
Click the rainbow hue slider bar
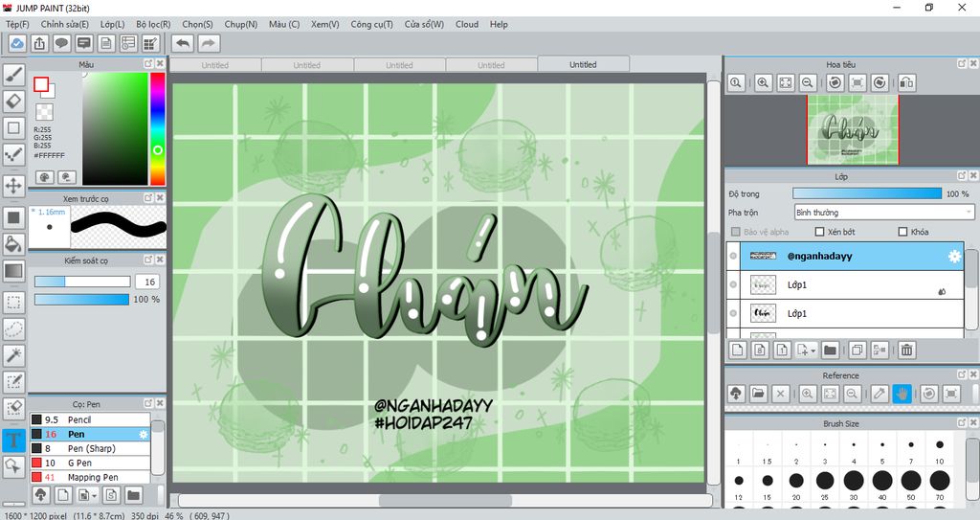(x=158, y=128)
